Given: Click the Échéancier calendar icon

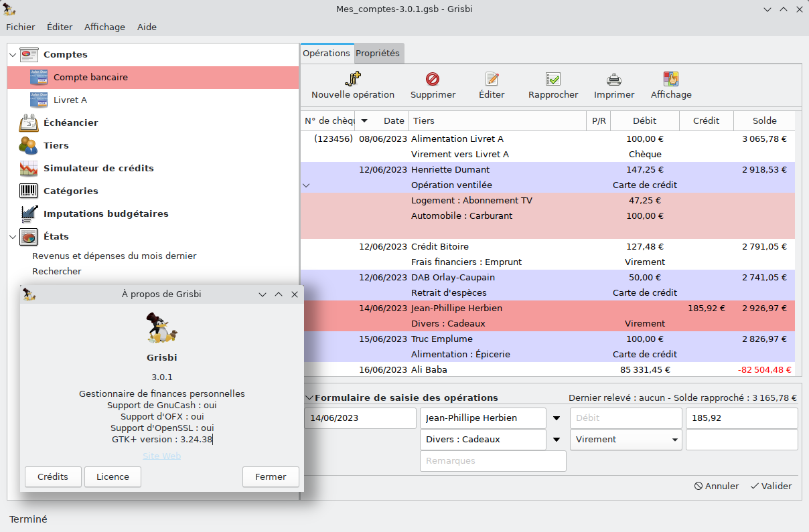Looking at the screenshot, I should click(x=29, y=122).
